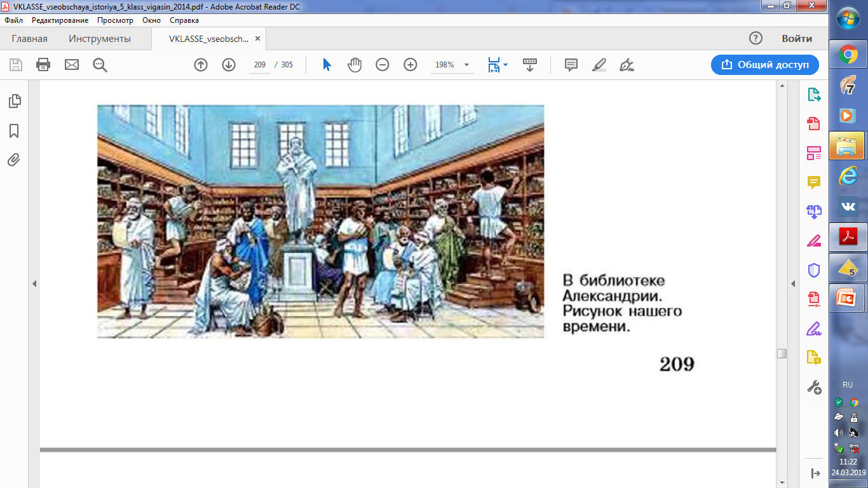Image resolution: width=868 pixels, height=488 pixels.
Task: Open the fit page width options
Action: point(498,64)
